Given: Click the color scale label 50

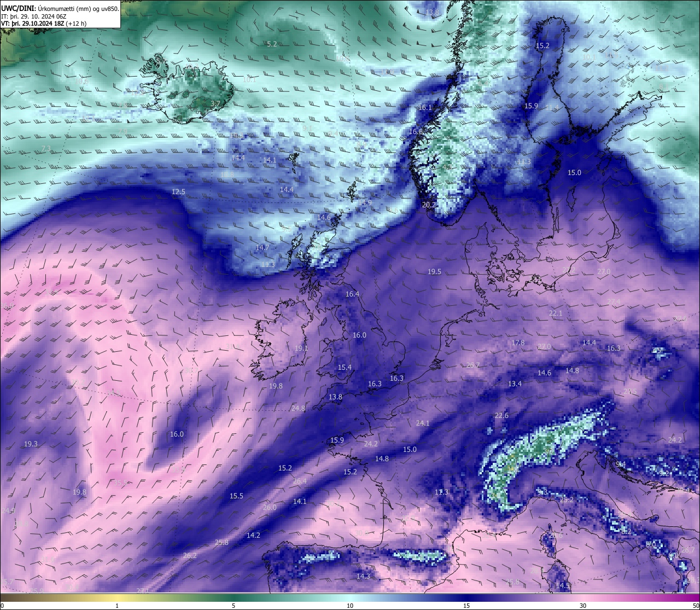Looking at the screenshot, I should [696, 606].
